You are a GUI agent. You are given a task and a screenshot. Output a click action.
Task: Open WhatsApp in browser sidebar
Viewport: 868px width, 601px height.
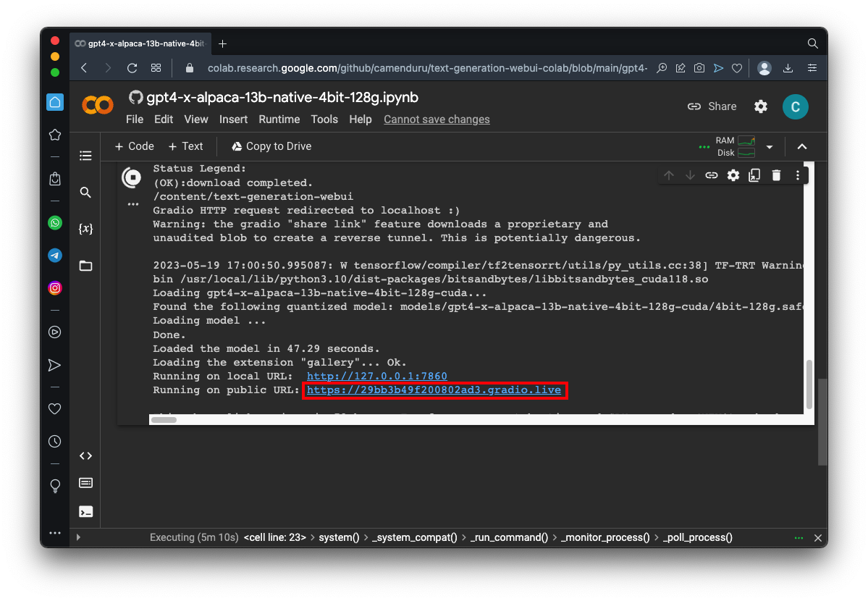pos(55,223)
